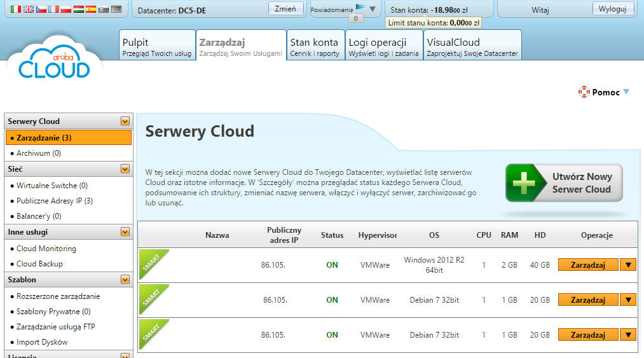Click the Pomoc lifebuoy icon
This screenshot has width=644, height=358.
pos(584,92)
